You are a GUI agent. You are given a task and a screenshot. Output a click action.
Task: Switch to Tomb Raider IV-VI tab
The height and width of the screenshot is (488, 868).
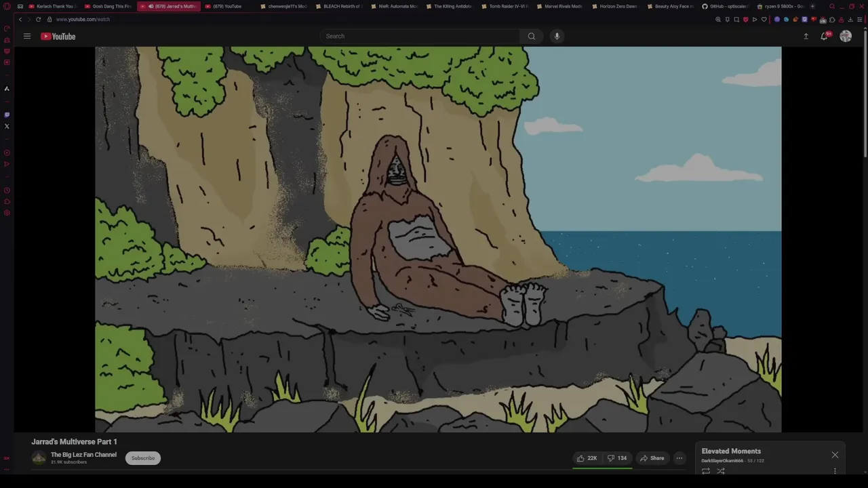point(506,6)
